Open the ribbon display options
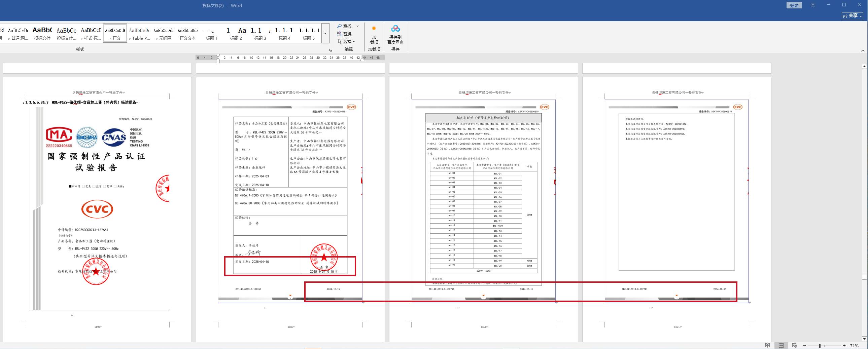Screen dimensions: 868x349 (x=813, y=5)
